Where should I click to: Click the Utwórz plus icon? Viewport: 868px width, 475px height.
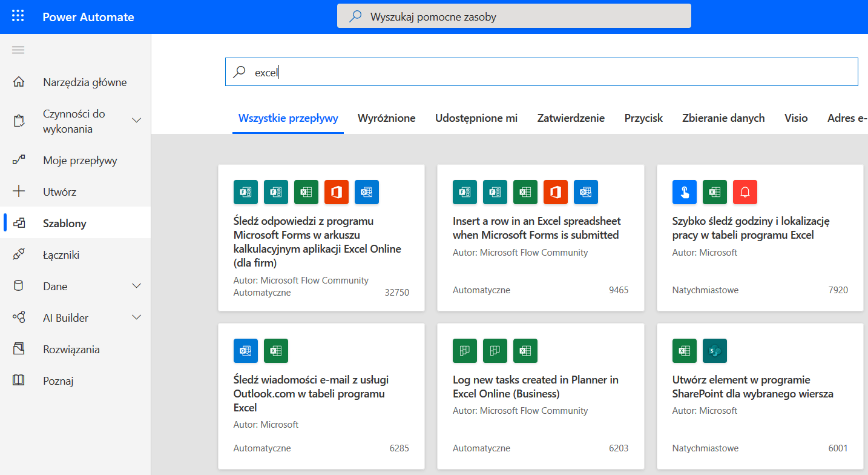pyautogui.click(x=19, y=192)
